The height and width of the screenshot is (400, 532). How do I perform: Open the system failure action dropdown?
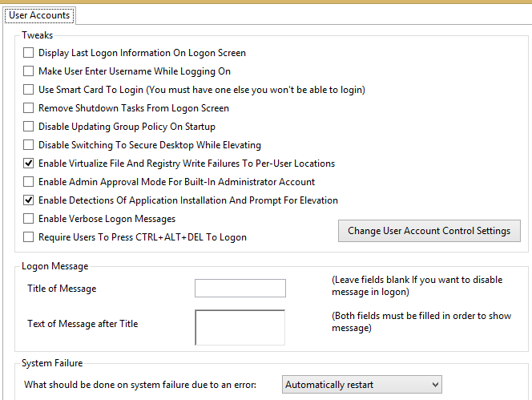[x=362, y=385]
